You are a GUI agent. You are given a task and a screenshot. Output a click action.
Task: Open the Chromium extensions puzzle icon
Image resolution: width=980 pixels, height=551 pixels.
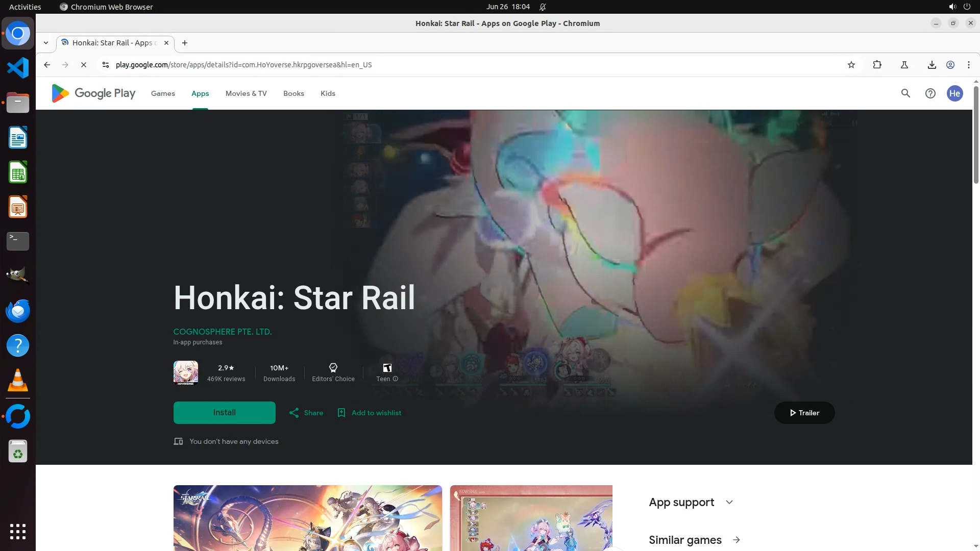pos(877,65)
